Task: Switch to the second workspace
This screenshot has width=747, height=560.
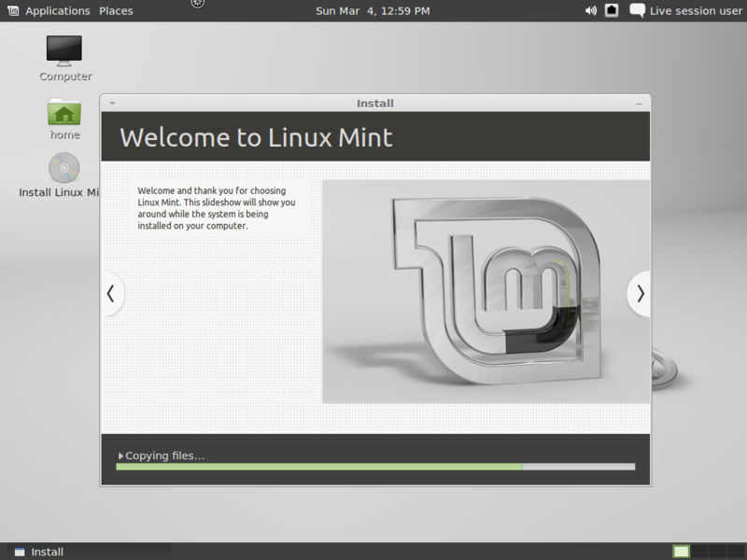Action: point(699,552)
